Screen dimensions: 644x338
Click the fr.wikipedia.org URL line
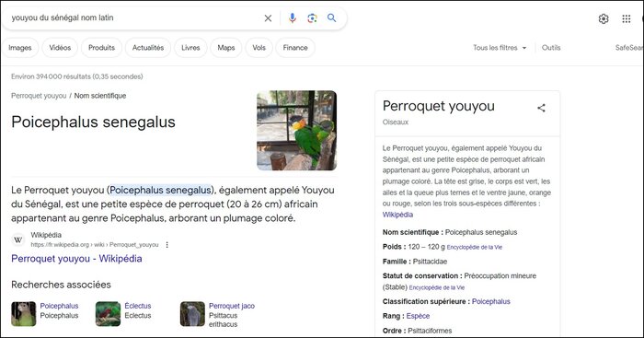95,245
